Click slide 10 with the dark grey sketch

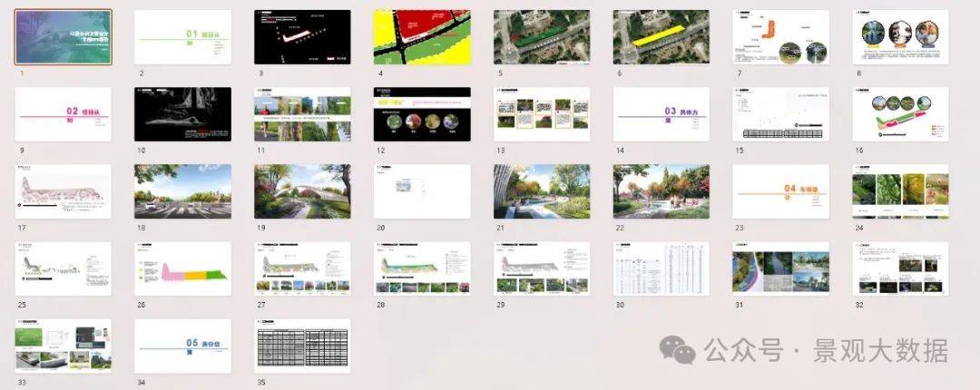point(182,113)
